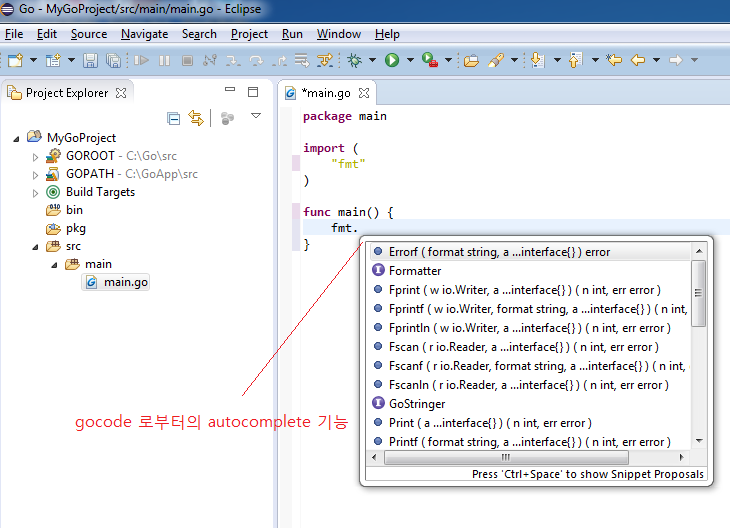Click the Disconnect toolbar icon
The image size is (730, 528).
210,60
